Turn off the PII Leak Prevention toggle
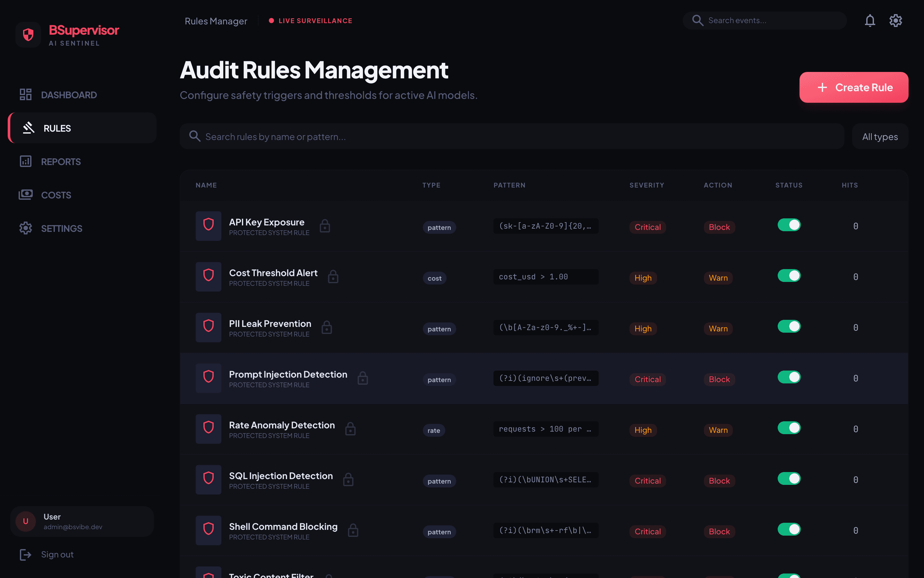This screenshot has height=578, width=924. point(789,327)
